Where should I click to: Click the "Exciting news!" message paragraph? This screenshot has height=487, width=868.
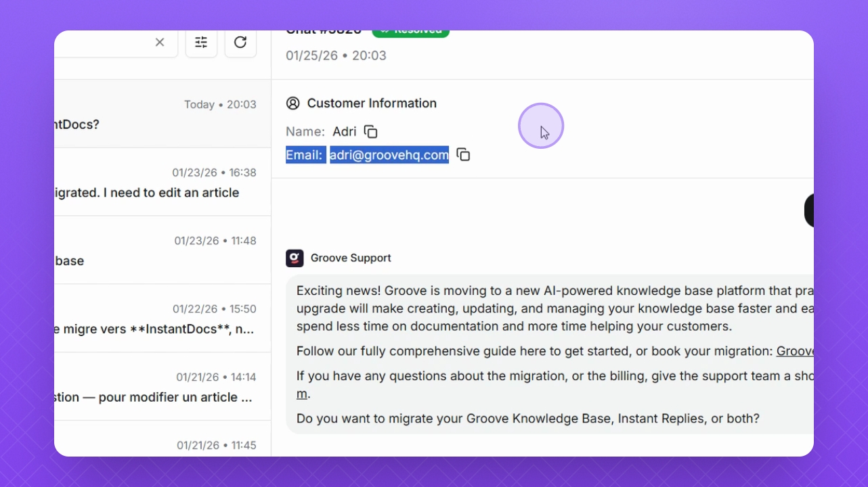(x=555, y=308)
